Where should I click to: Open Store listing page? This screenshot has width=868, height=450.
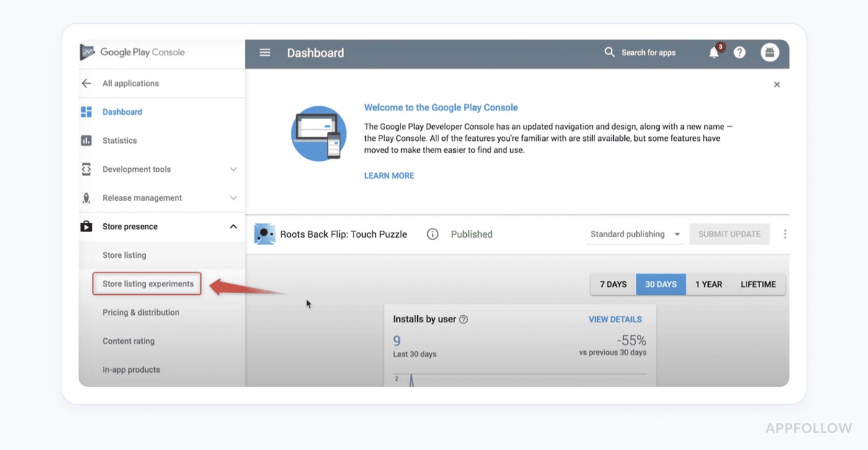pyautogui.click(x=124, y=255)
